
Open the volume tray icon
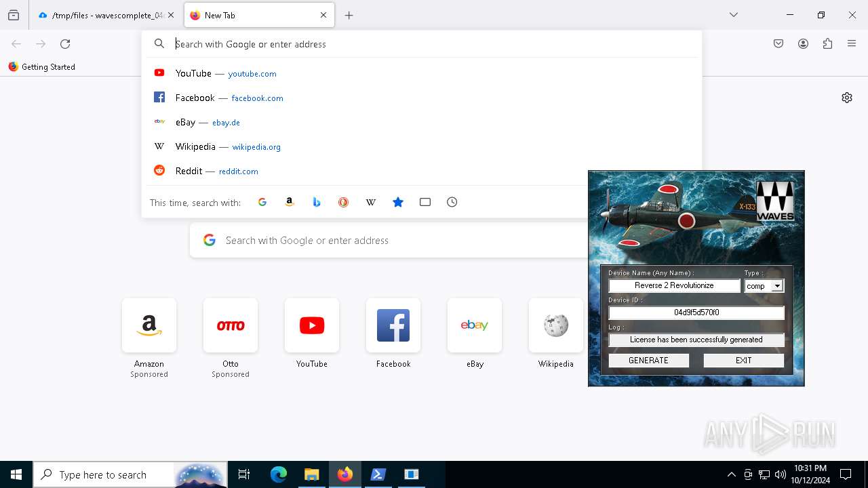(x=781, y=474)
